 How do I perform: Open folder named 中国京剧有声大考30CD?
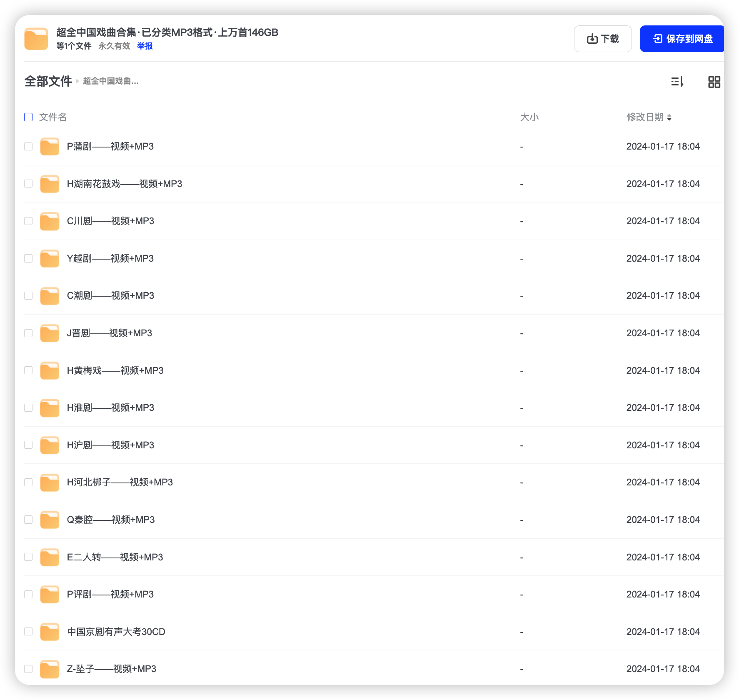click(x=116, y=632)
